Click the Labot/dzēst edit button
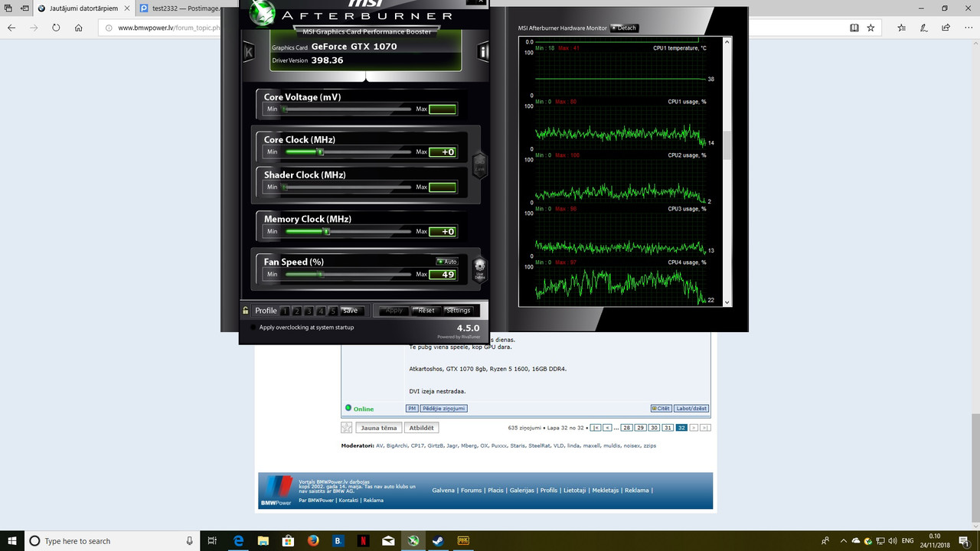 691,409
